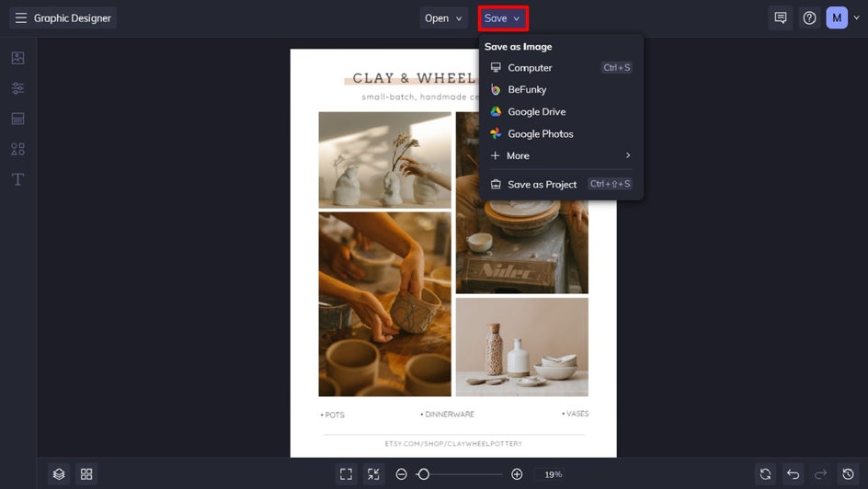Expand the More save options submenu
868x489 pixels.
tap(561, 155)
